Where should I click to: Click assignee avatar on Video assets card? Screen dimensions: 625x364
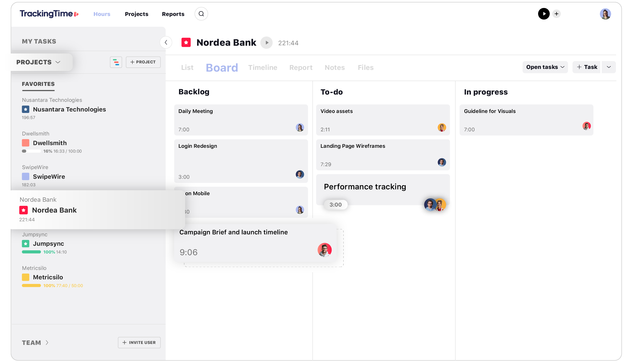pyautogui.click(x=442, y=127)
